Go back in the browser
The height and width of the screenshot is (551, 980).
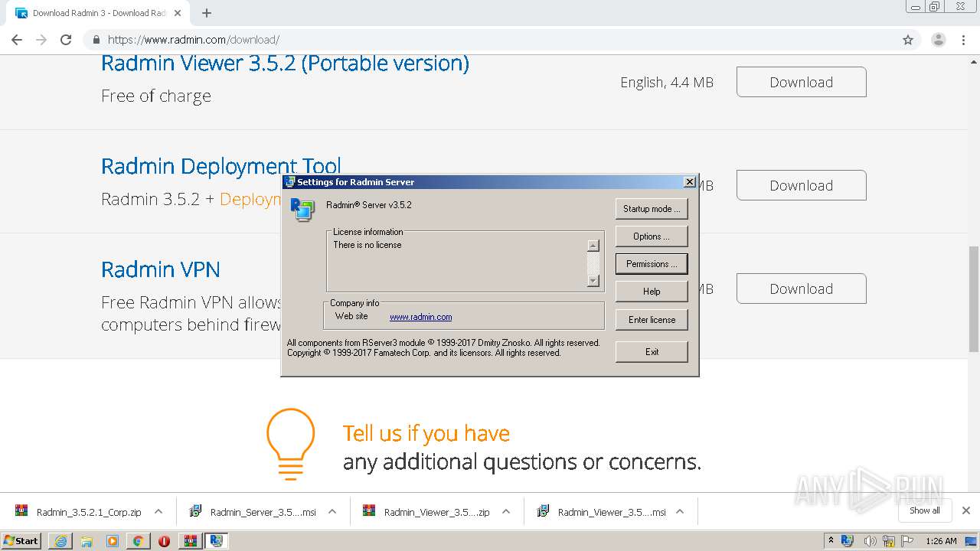[x=17, y=40]
